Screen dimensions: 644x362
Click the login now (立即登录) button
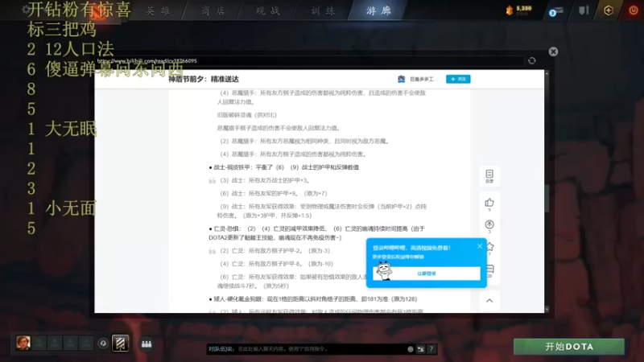(427, 274)
